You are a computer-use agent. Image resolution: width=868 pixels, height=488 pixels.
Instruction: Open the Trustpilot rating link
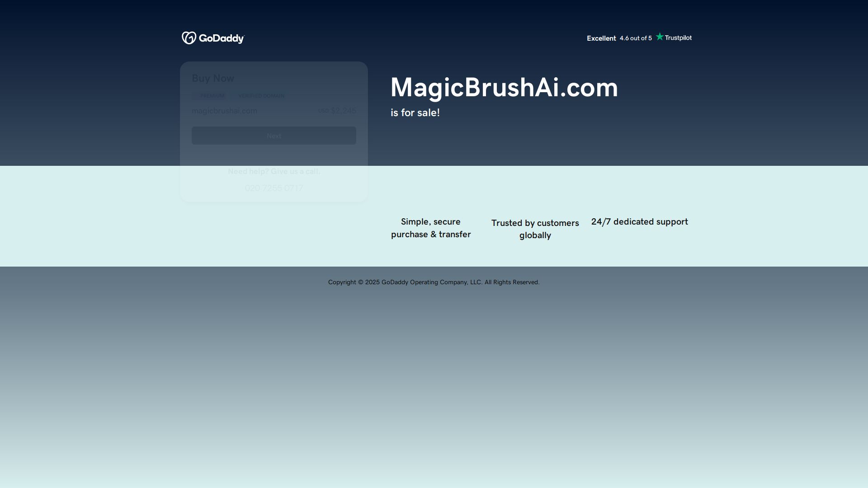click(x=639, y=38)
